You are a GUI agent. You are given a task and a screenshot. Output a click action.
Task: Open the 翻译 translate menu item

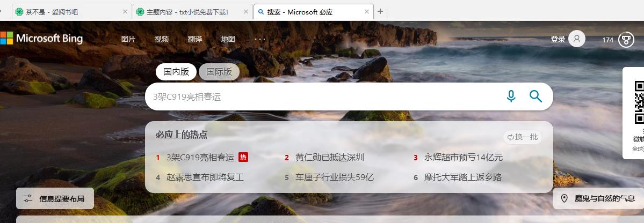[195, 39]
